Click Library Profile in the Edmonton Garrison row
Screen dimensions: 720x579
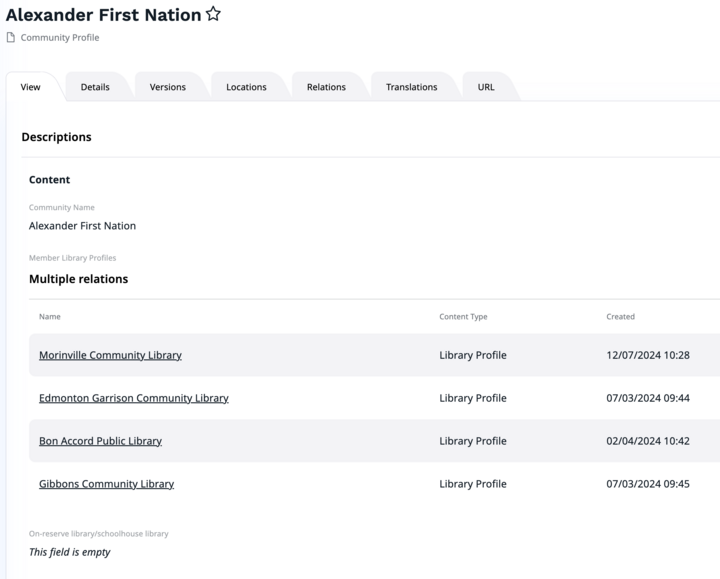coord(472,398)
